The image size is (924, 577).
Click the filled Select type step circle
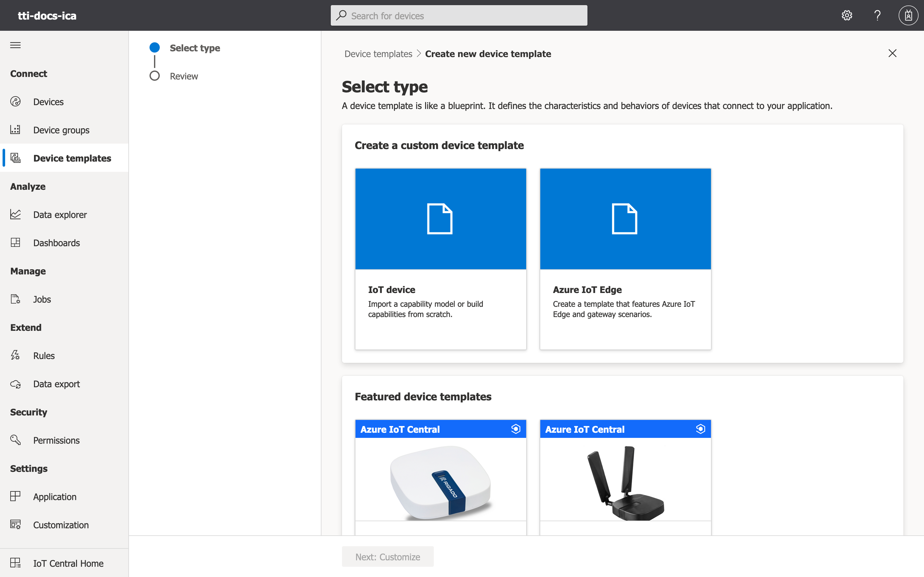click(154, 47)
